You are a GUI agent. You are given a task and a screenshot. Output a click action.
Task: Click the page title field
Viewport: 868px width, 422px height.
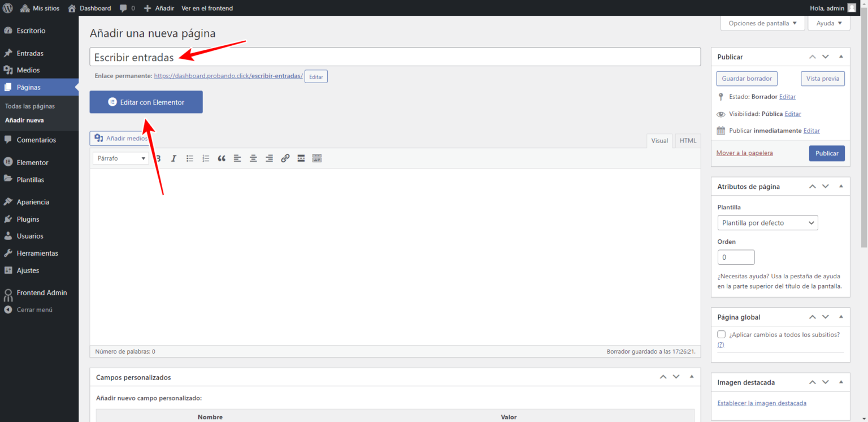396,57
